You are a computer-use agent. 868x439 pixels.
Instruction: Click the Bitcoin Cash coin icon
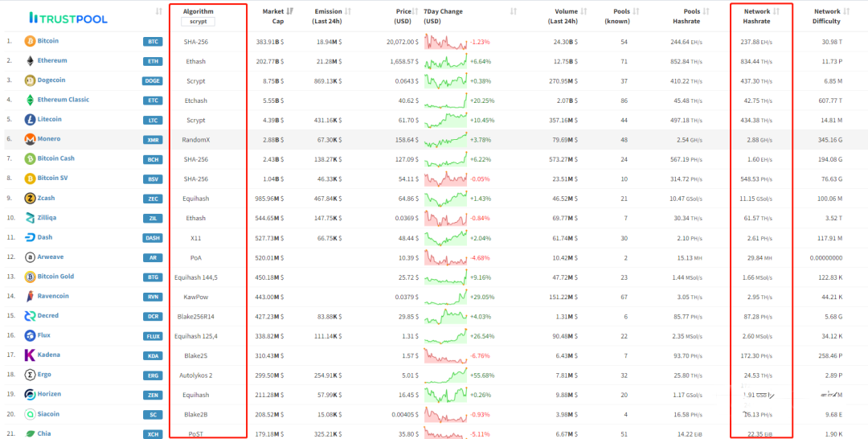pyautogui.click(x=30, y=159)
